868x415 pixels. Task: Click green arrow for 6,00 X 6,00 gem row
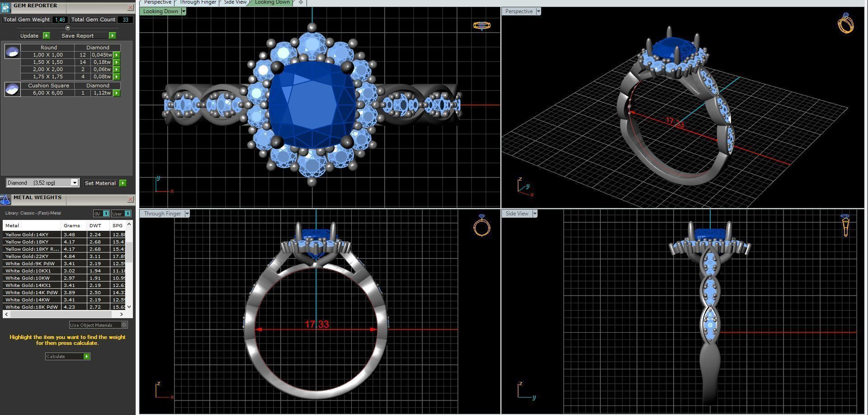pyautogui.click(x=117, y=93)
